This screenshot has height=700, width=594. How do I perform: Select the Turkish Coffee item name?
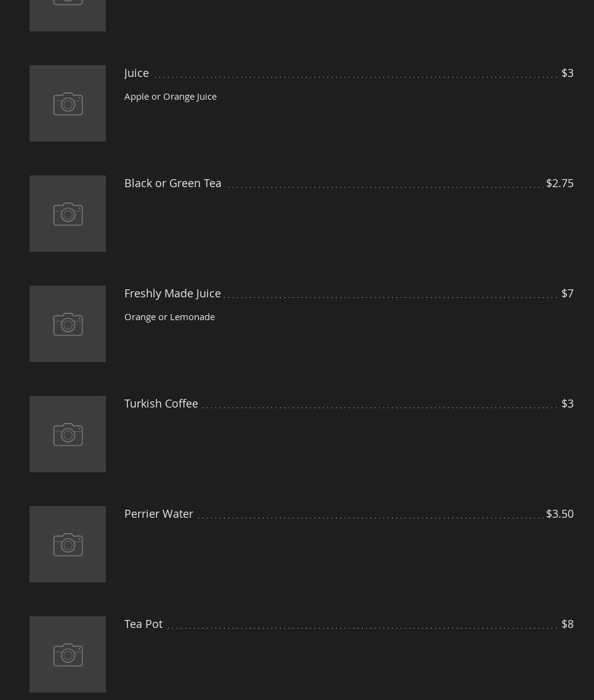[x=161, y=404]
